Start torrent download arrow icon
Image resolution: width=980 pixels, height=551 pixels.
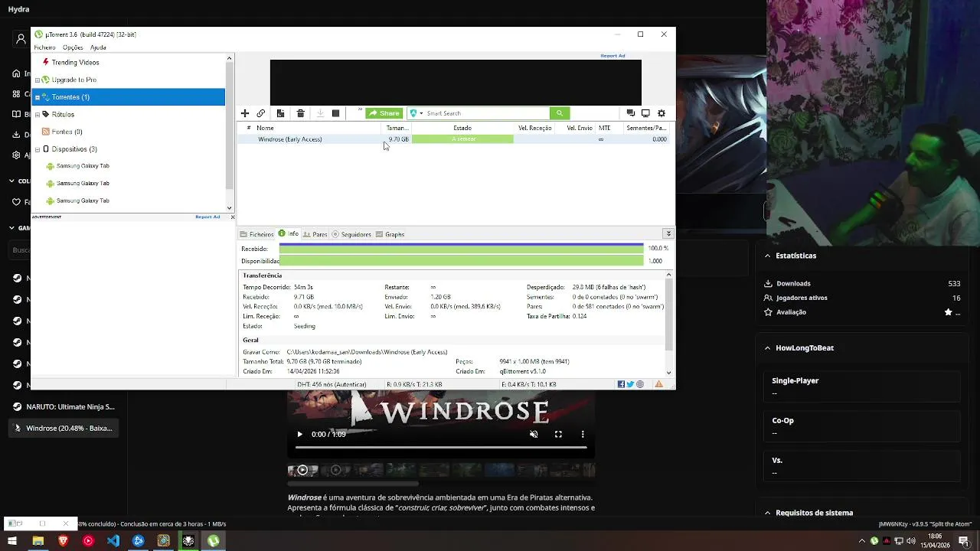pos(320,113)
